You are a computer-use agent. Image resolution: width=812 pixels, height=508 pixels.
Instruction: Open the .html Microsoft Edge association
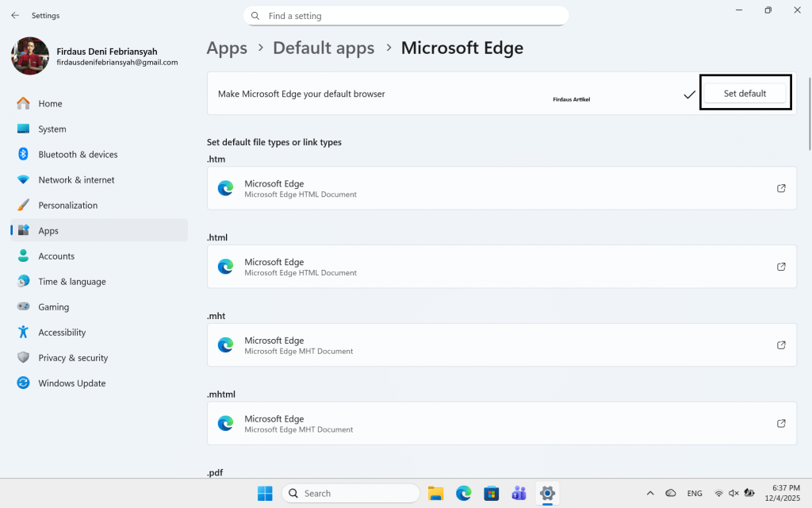[x=502, y=267]
